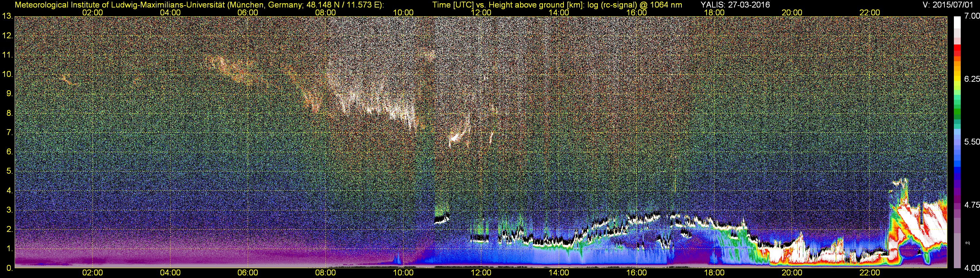Pick the red band on the colorbar
The height and width of the screenshot is (278, 980).
[957, 51]
